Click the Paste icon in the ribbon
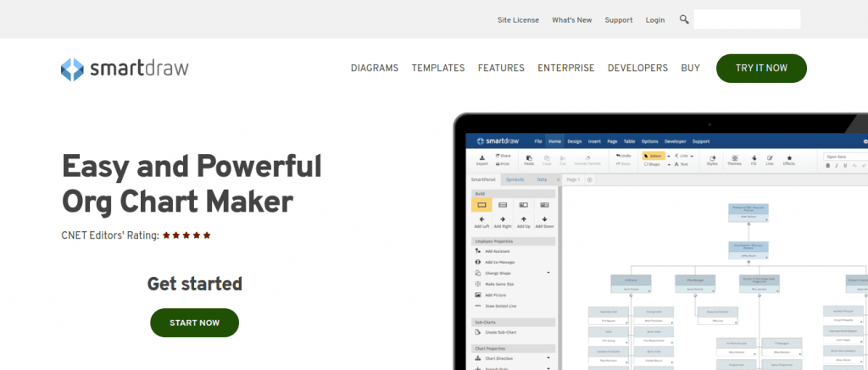868x370 pixels. (x=529, y=158)
